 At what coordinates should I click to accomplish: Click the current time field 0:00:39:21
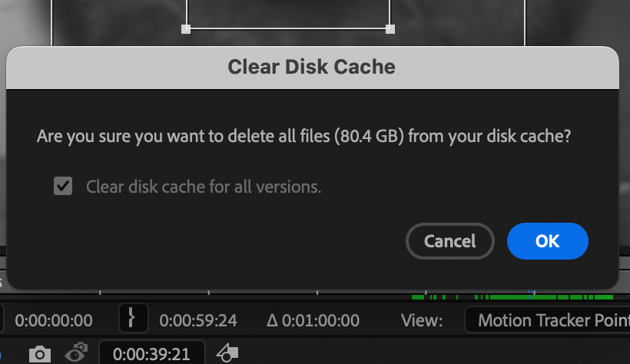click(152, 354)
